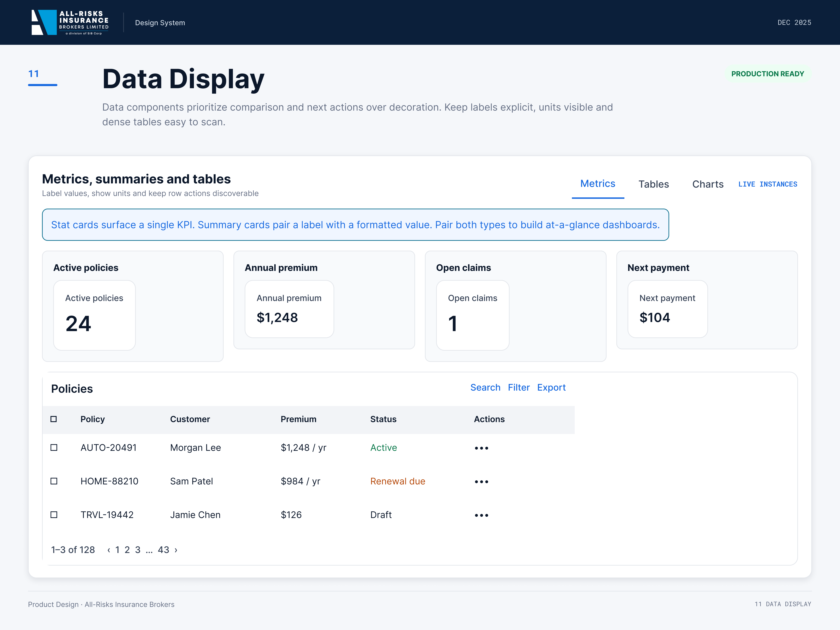Click the Customer column header
The height and width of the screenshot is (630, 840).
coord(190,419)
